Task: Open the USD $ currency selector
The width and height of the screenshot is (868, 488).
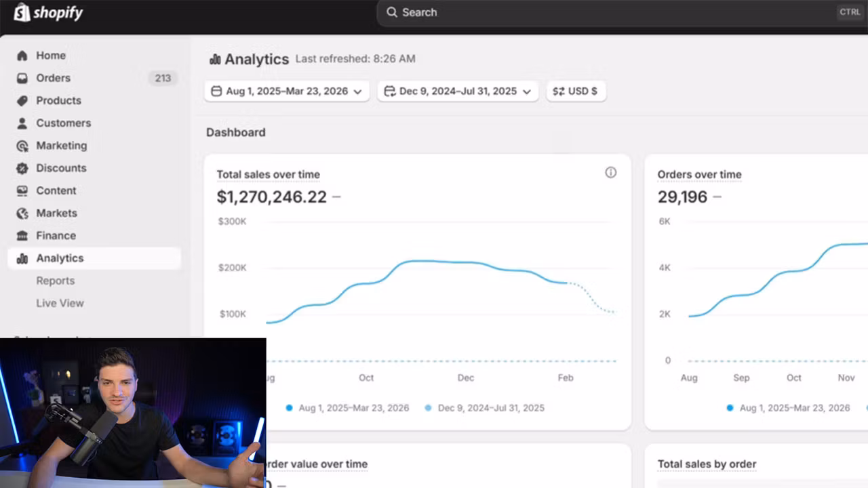Action: point(575,91)
